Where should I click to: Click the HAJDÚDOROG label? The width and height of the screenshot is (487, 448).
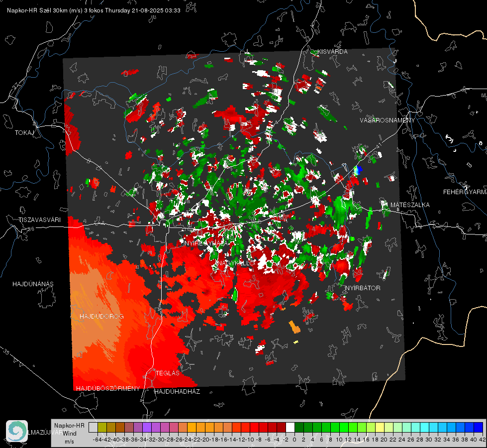(x=101, y=316)
